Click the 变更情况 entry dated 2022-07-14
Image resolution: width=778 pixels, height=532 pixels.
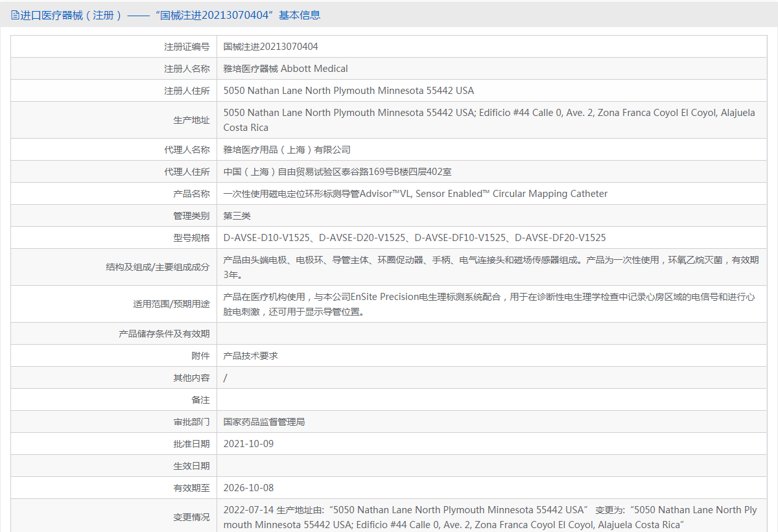coord(490,517)
